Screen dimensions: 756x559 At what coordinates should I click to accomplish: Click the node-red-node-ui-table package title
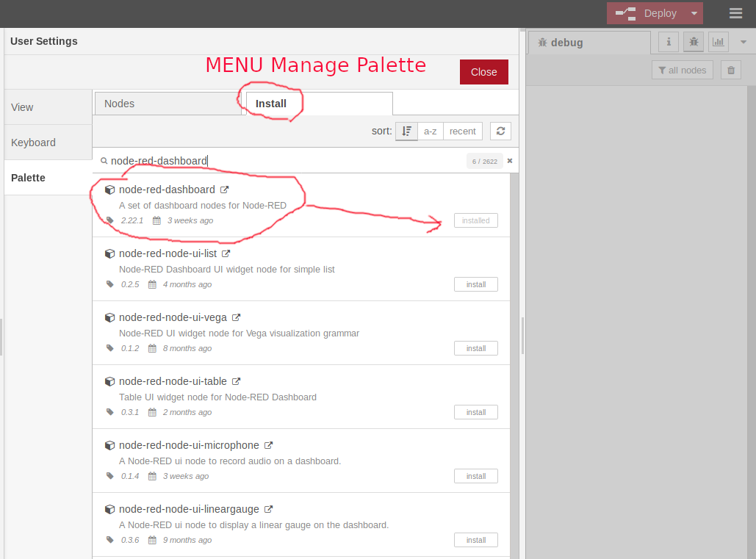click(x=173, y=381)
